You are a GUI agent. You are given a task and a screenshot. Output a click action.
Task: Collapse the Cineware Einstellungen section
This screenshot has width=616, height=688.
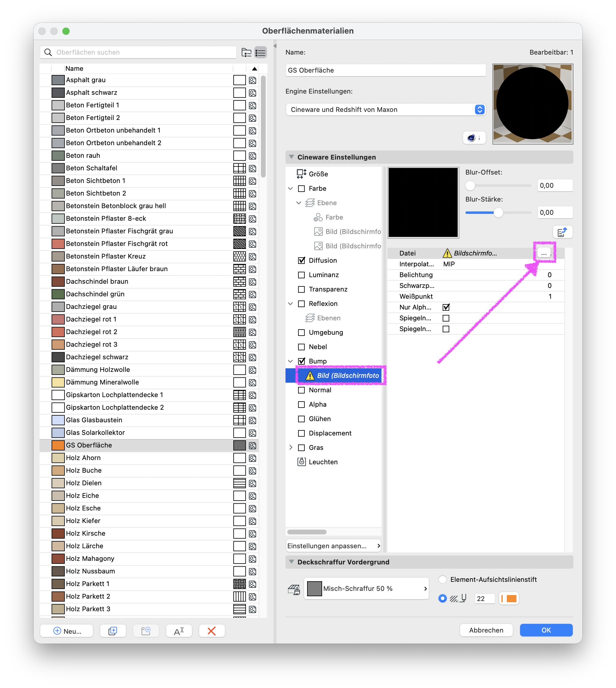(x=291, y=157)
